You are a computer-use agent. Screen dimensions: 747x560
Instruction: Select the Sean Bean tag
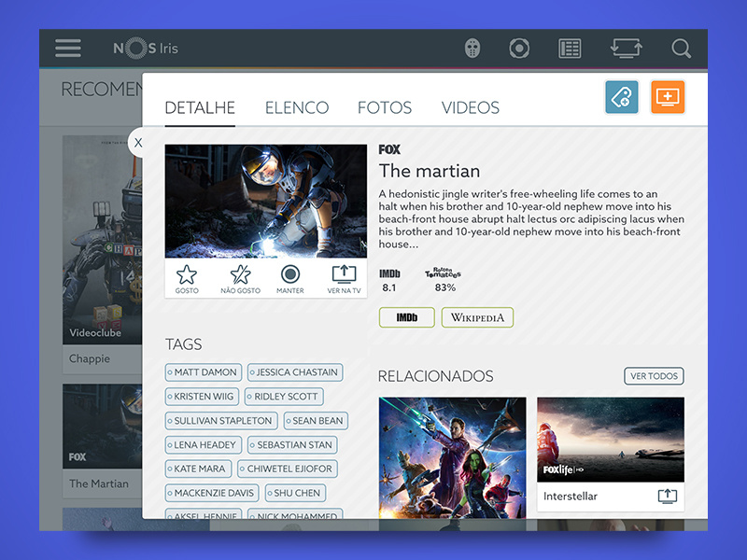316,421
